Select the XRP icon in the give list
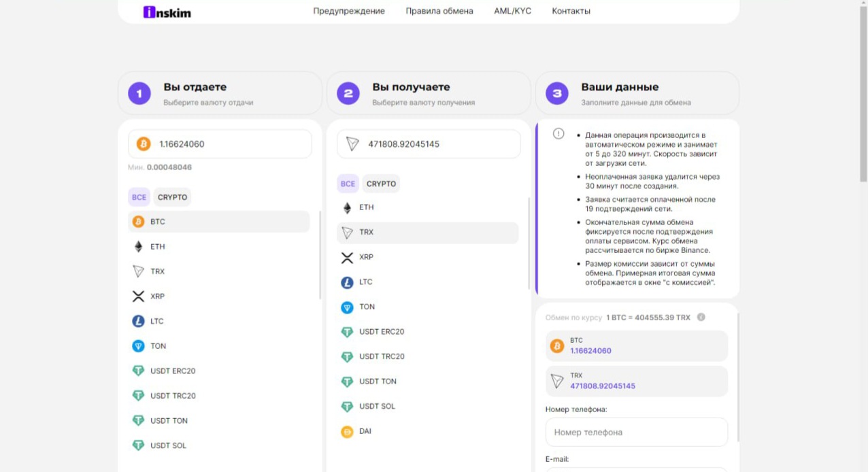Screen dimensions: 868x472 tap(138, 297)
